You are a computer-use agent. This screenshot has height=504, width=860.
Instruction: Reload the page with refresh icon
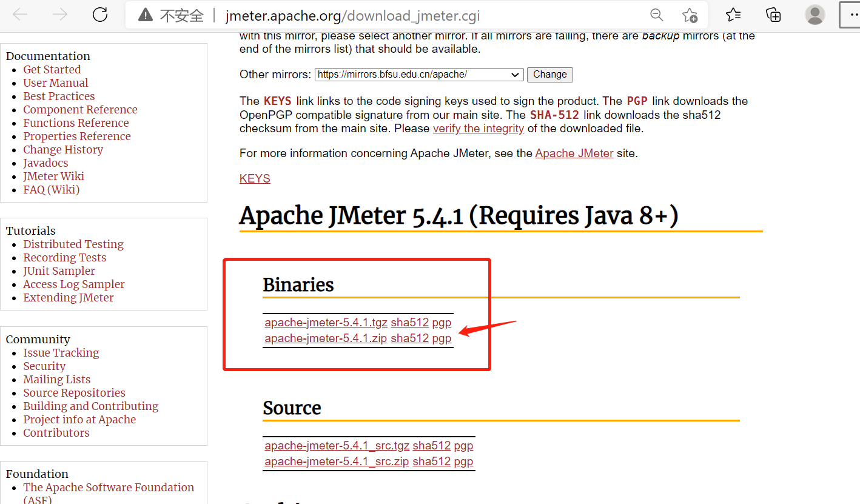click(x=100, y=15)
